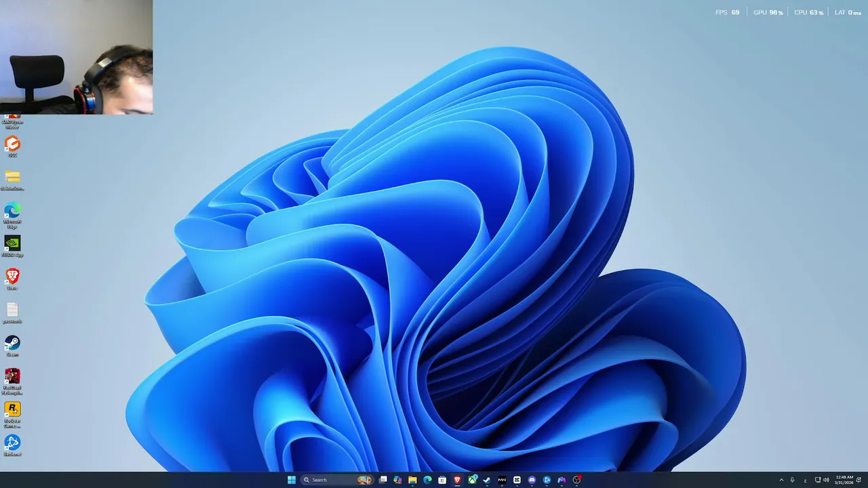
Task: Click the GPU 98% overlay readout
Action: coord(768,12)
